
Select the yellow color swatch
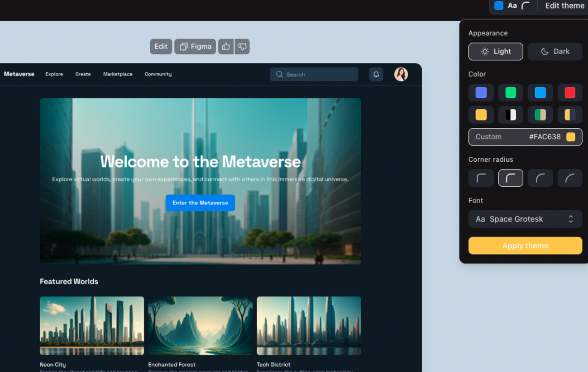[x=481, y=115]
